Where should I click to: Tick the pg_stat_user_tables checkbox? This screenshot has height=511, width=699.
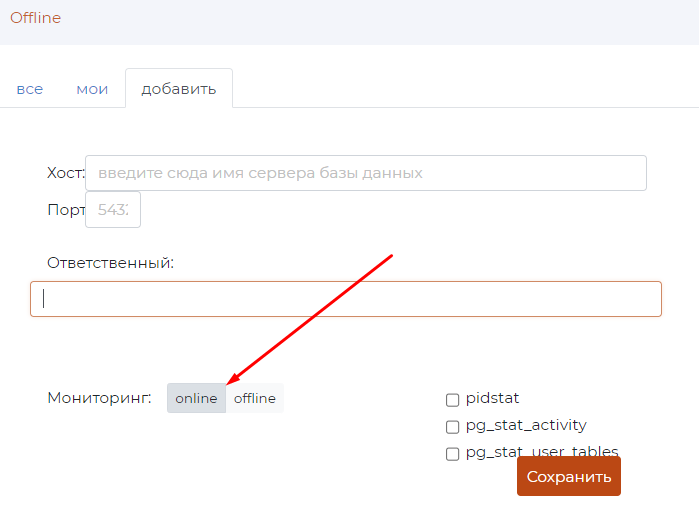point(453,454)
